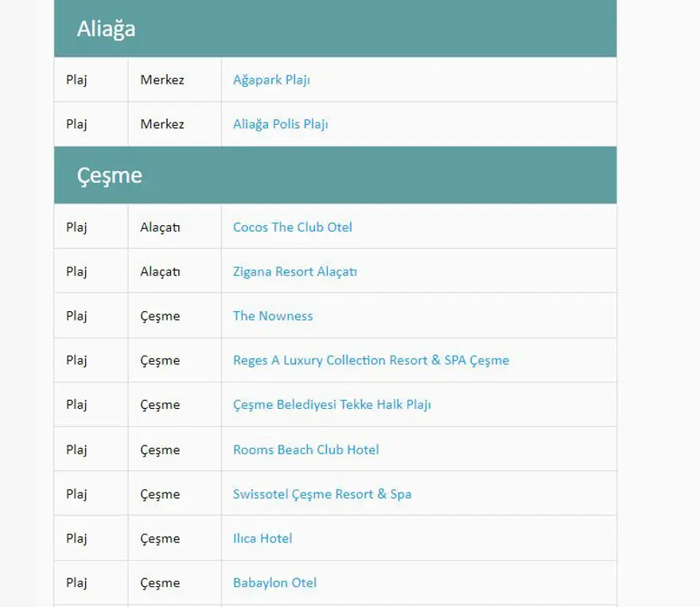Select Merkez cell in Aliağa Polis Plajı row
Image resolution: width=700 pixels, height=607 pixels.
pyautogui.click(x=162, y=124)
